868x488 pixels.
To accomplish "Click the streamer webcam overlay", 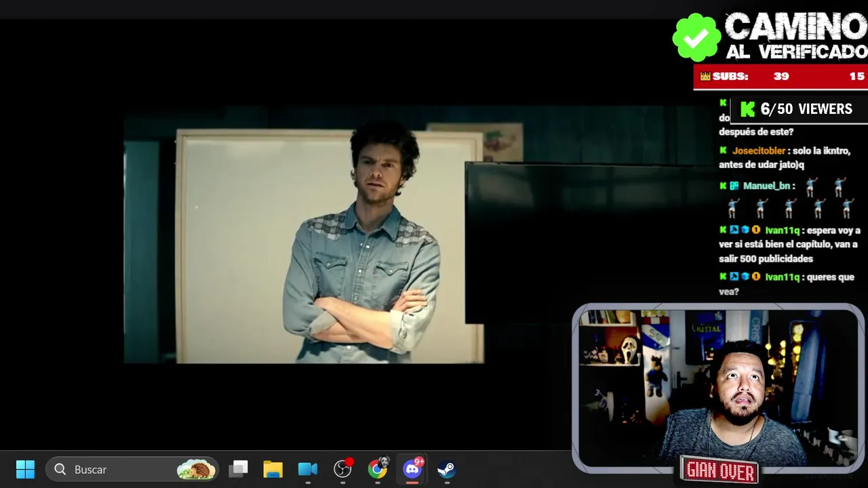I will point(718,388).
